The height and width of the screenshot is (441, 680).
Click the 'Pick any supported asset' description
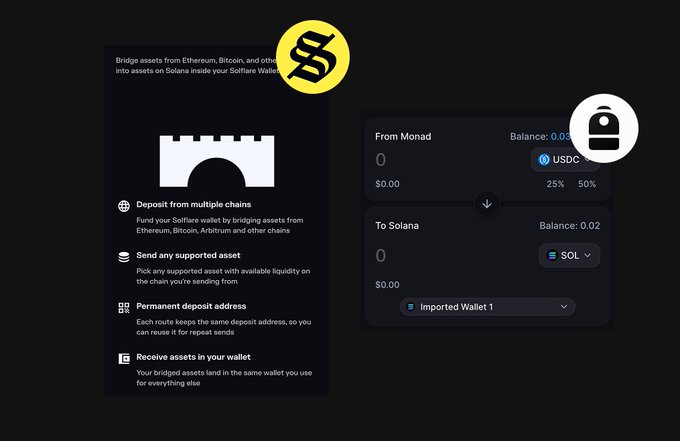[223, 276]
